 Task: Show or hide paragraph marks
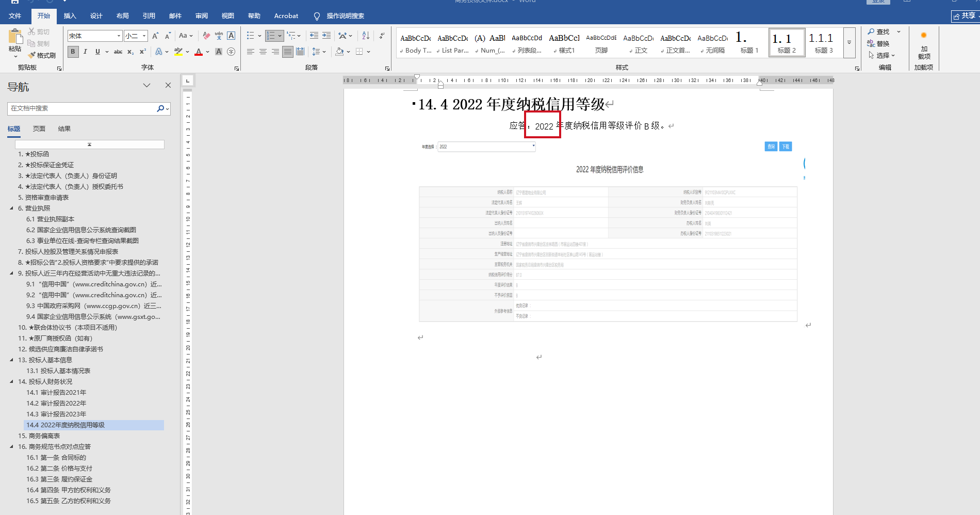click(x=382, y=36)
